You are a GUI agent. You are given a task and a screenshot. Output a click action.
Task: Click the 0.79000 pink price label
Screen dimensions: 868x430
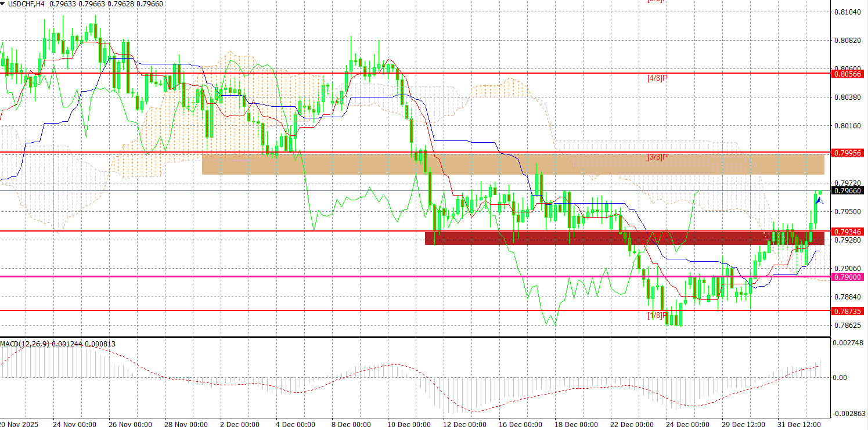coord(848,277)
